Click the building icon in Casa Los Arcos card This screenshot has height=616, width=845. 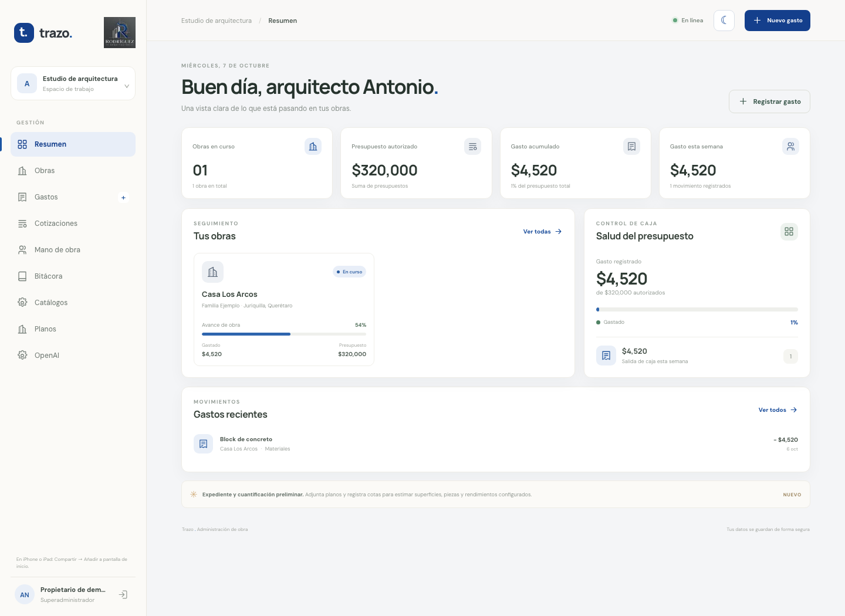point(212,272)
